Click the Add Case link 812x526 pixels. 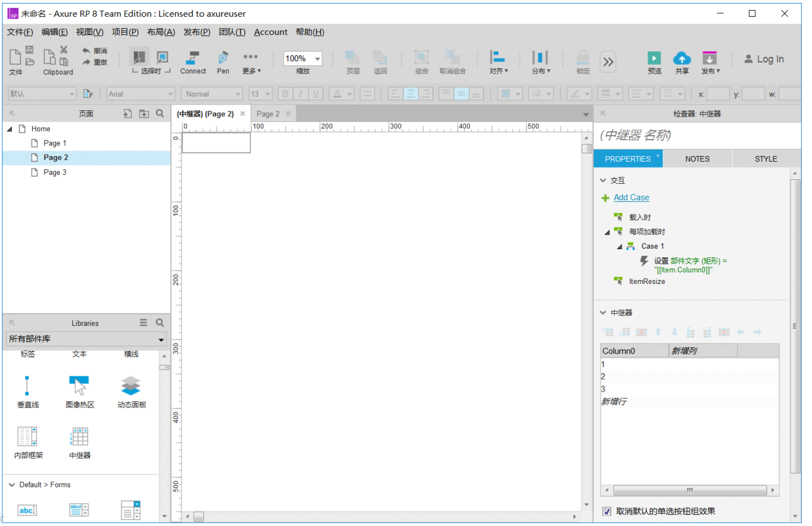pos(631,197)
